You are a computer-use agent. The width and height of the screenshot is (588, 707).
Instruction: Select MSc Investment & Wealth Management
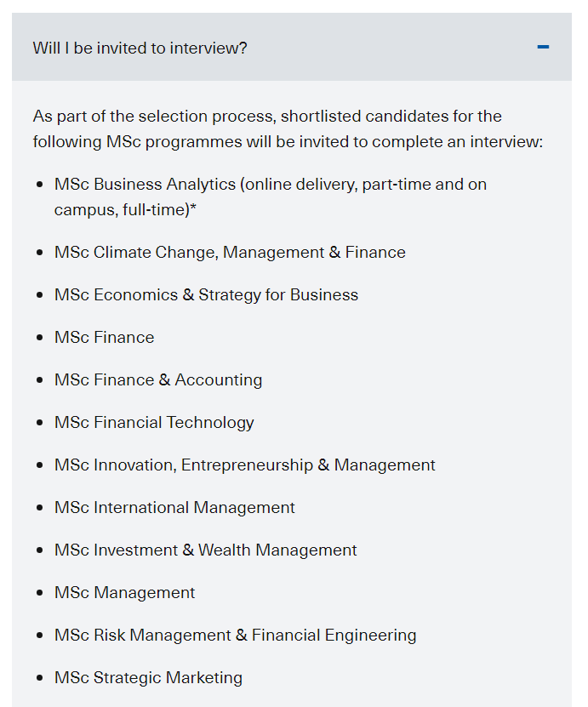click(205, 550)
